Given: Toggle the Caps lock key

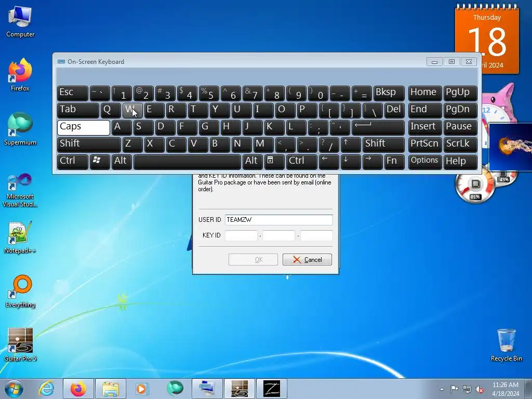Looking at the screenshot, I should click(84, 127).
